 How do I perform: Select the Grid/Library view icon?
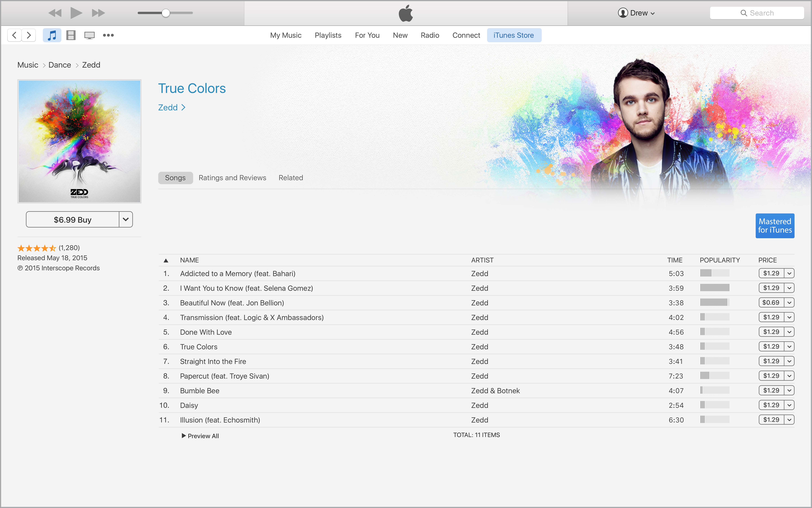(70, 35)
